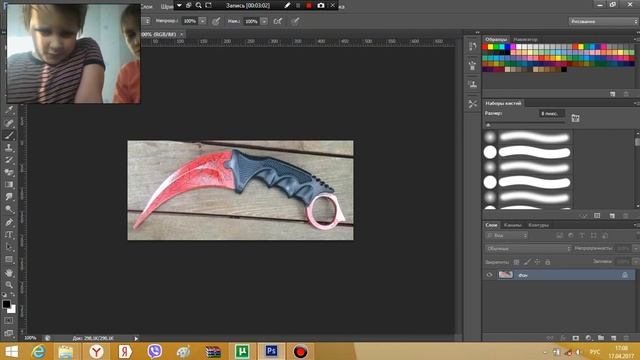Open the Brush panel via folder-brush icon

pyautogui.click(x=576, y=118)
